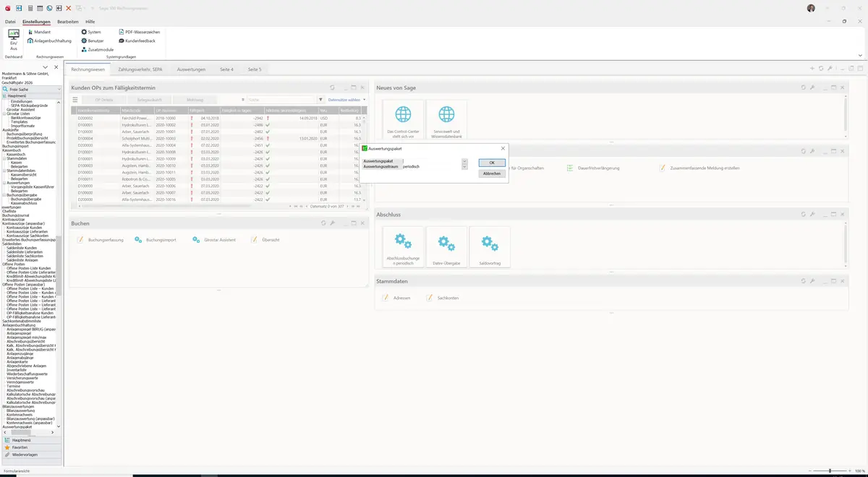Open Buchungsimport in the Buchen panel
Image resolution: width=868 pixels, height=477 pixels.
tap(156, 239)
